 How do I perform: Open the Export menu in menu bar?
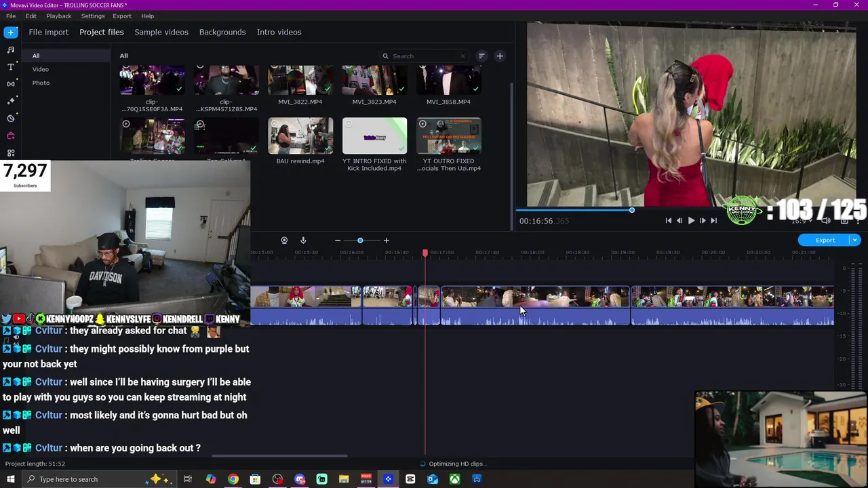(x=122, y=16)
